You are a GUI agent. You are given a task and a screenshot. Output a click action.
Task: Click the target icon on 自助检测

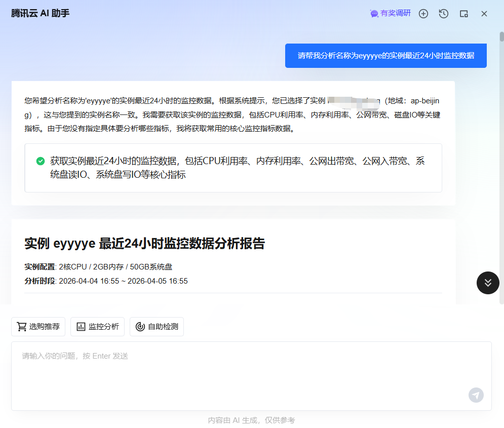140,327
